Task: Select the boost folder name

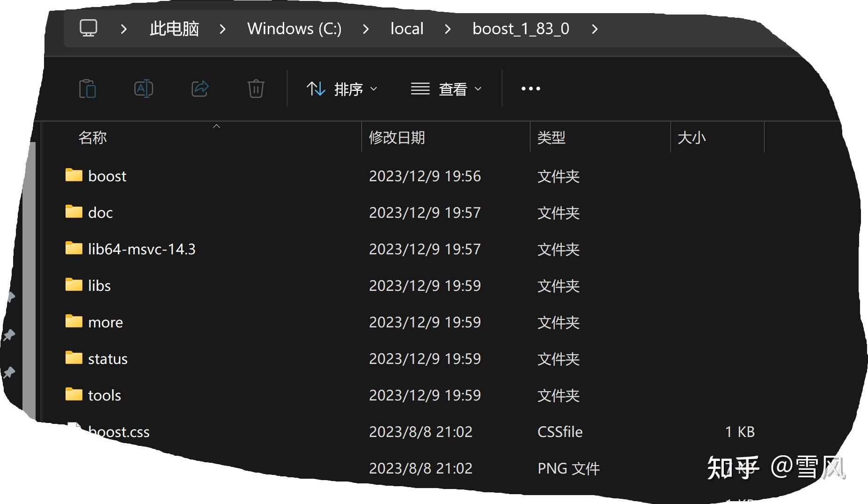Action: click(x=107, y=176)
